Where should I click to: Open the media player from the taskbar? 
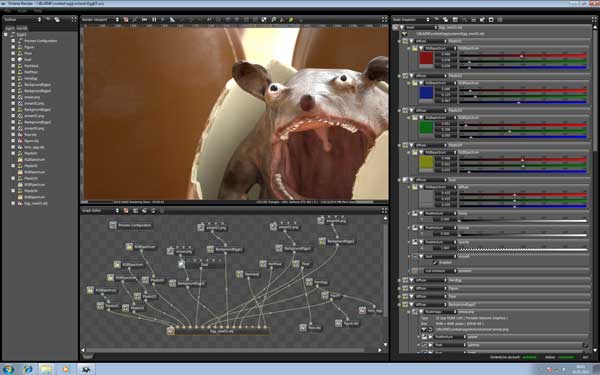(66, 369)
